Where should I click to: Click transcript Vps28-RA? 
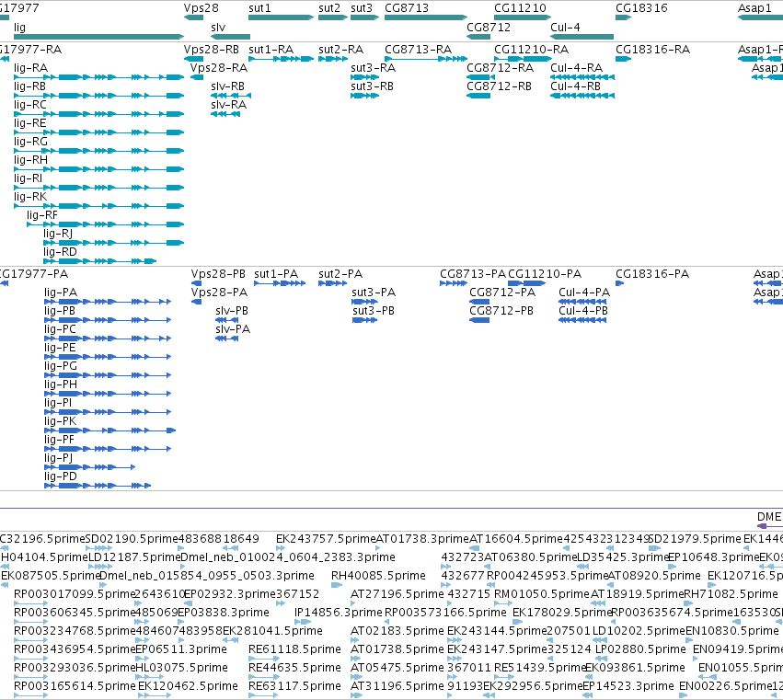tap(197, 77)
